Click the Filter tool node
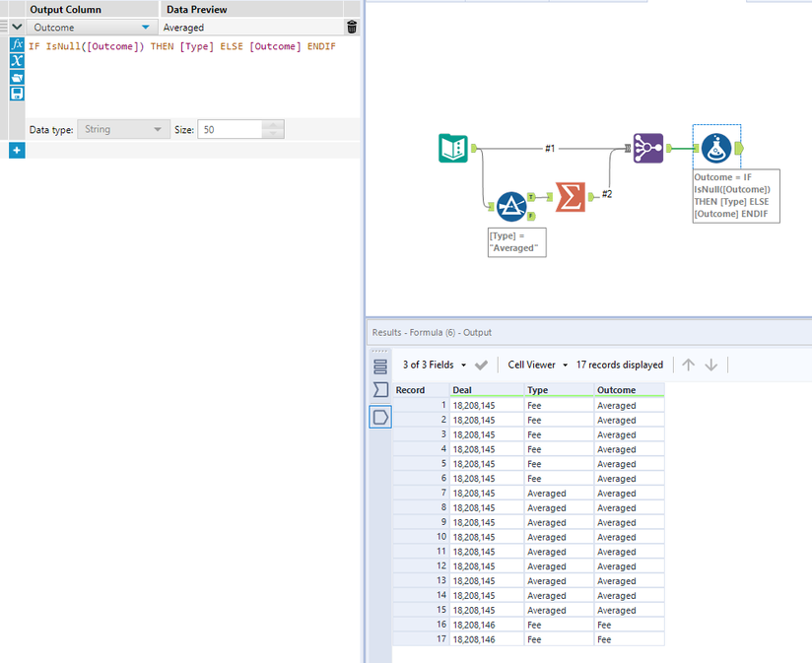This screenshot has width=812, height=663. [510, 206]
